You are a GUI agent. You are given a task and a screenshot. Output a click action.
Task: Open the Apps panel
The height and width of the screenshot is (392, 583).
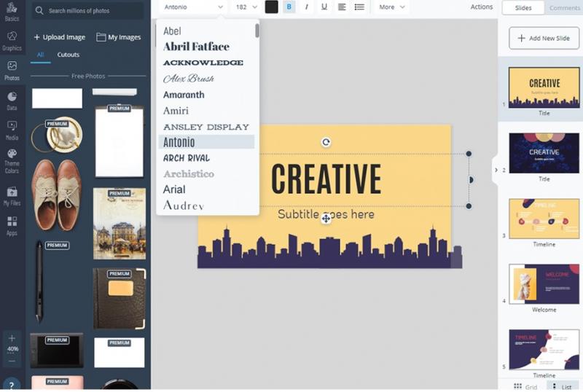(x=12, y=226)
